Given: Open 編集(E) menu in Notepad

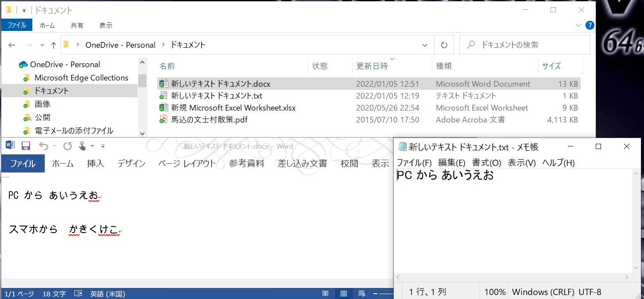Looking at the screenshot, I should tap(452, 163).
